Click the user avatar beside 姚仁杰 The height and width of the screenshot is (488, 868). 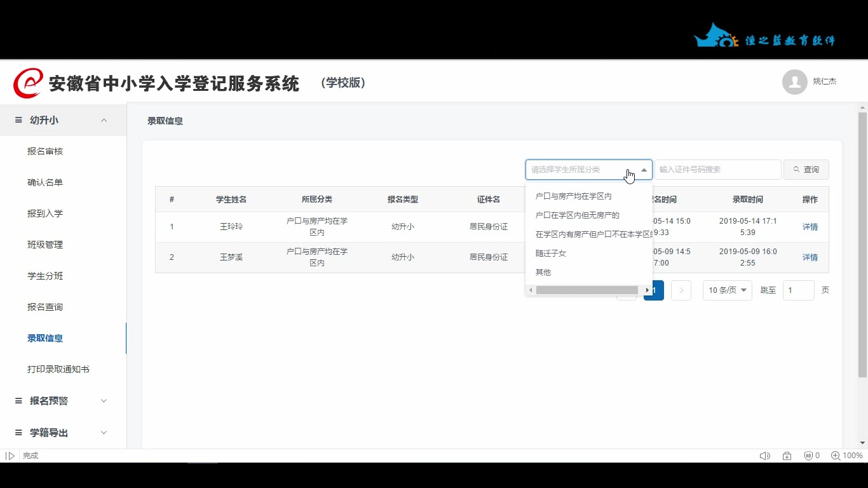[794, 81]
